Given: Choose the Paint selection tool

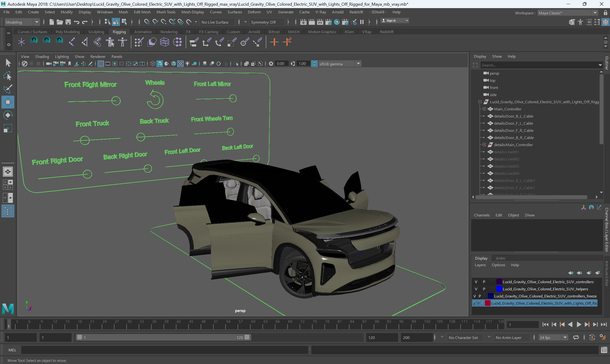Looking at the screenshot, I should click(x=8, y=89).
